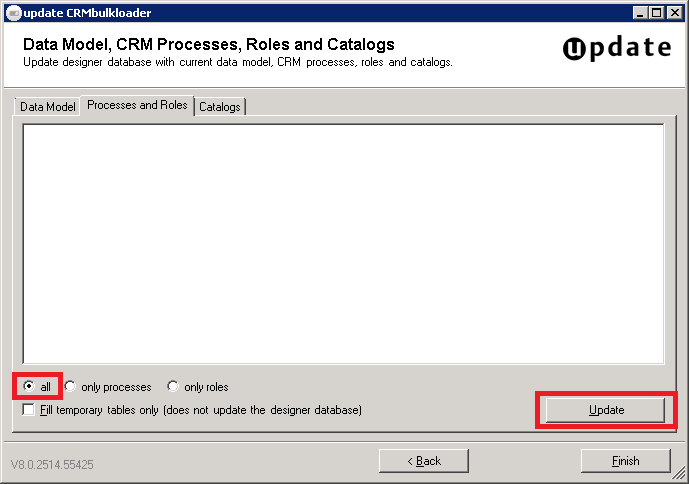This screenshot has height=484, width=689.
Task: Click Finish to complete the wizard
Action: click(x=625, y=461)
